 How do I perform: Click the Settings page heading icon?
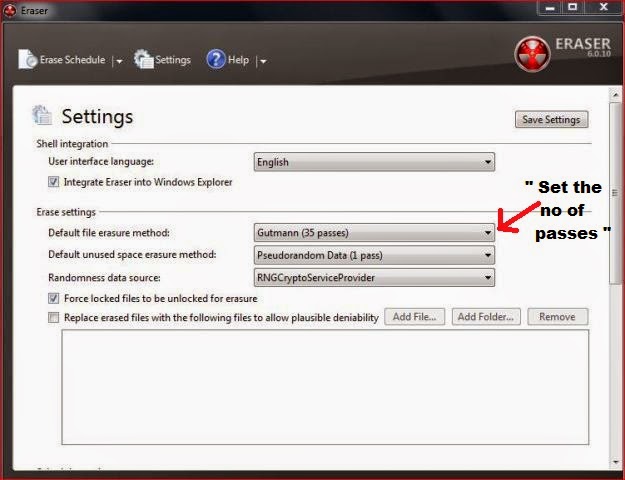click(42, 116)
